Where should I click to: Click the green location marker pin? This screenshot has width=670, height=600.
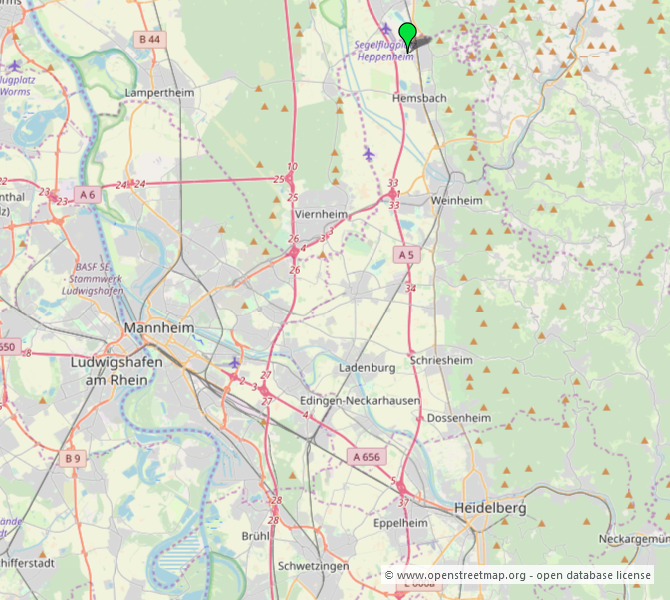pos(407,34)
